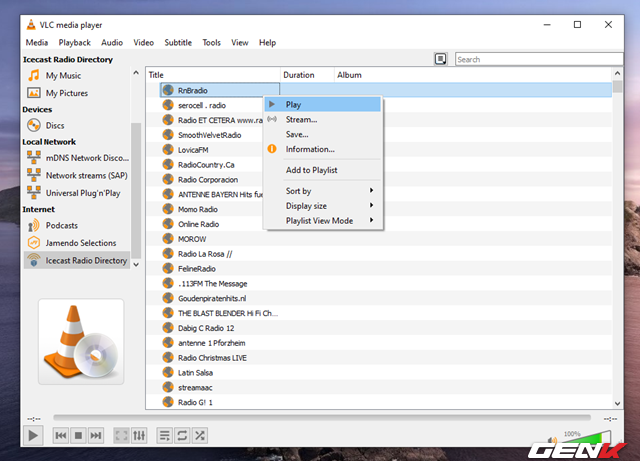Open Jamendo Selections
Screen dimensions: 640x461
(x=81, y=243)
